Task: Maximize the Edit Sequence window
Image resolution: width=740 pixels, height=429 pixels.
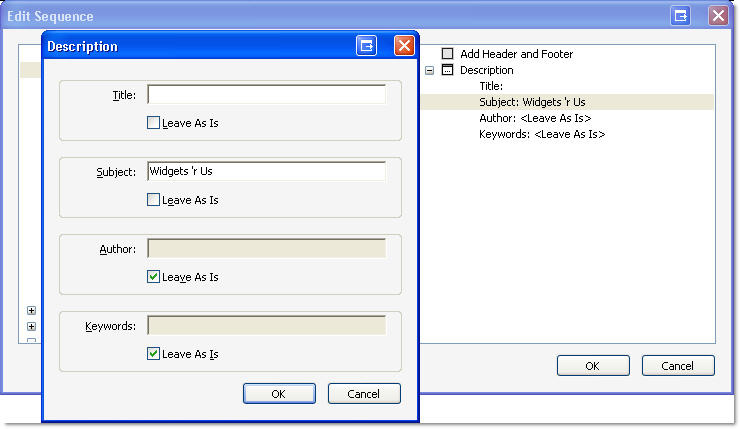Action: [681, 16]
